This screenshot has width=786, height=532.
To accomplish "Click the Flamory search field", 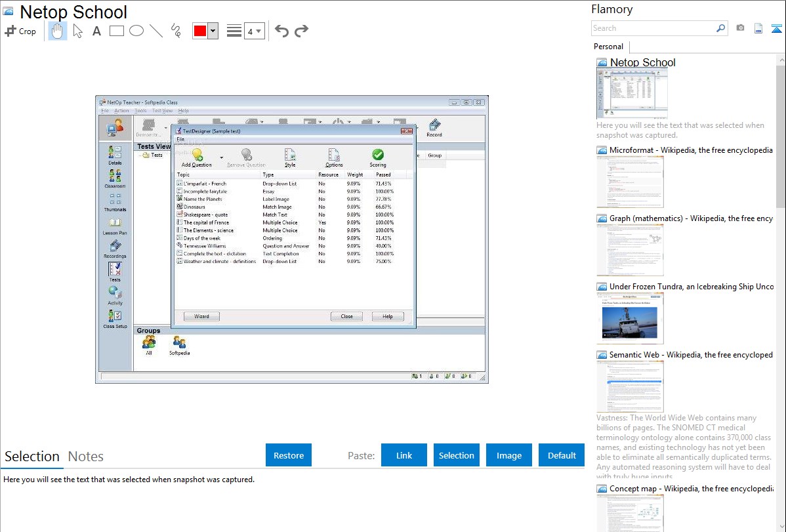I will (x=653, y=28).
